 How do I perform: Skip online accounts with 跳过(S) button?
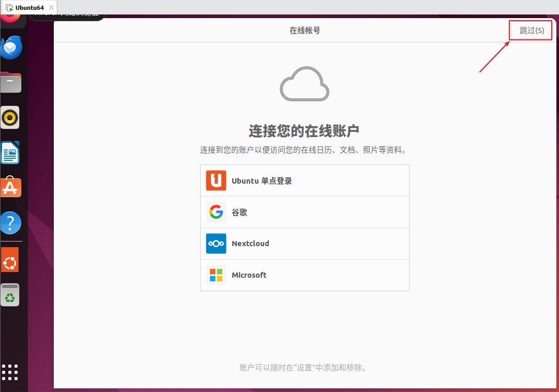[531, 31]
